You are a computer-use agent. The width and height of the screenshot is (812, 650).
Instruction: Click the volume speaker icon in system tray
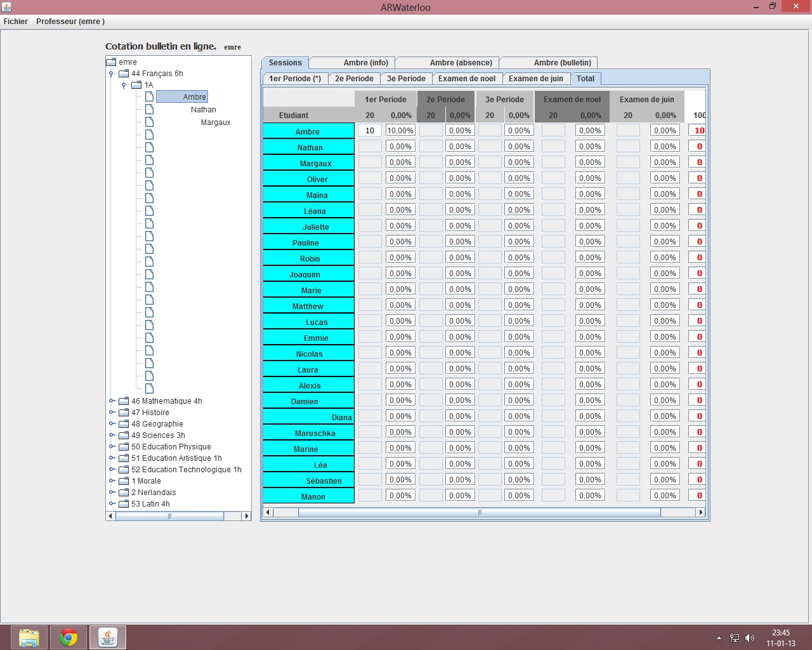(750, 638)
